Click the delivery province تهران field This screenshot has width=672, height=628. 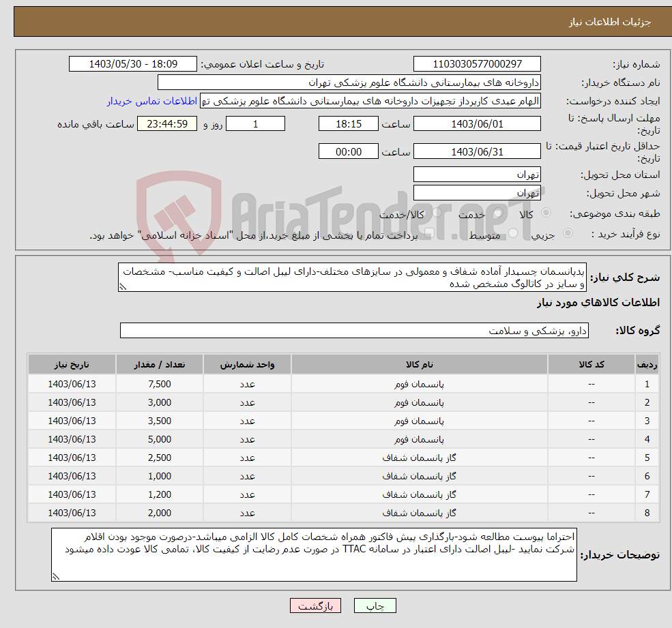[x=477, y=175]
